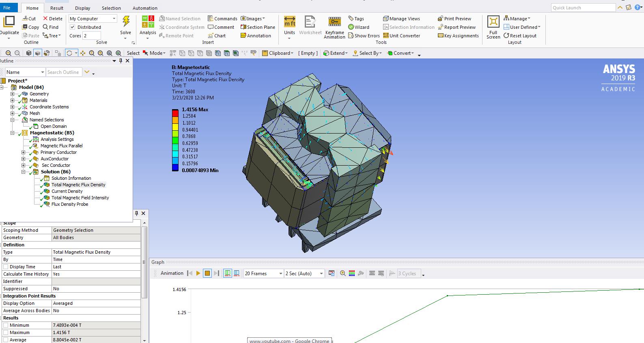Click the Commands insert button
The height and width of the screenshot is (343, 644).
point(222,19)
